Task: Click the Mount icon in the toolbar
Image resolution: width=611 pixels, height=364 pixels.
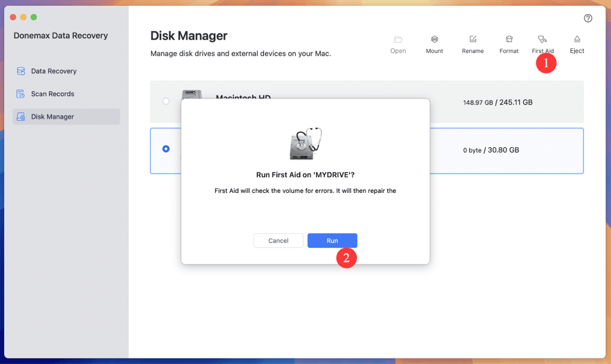Action: pyautogui.click(x=434, y=43)
